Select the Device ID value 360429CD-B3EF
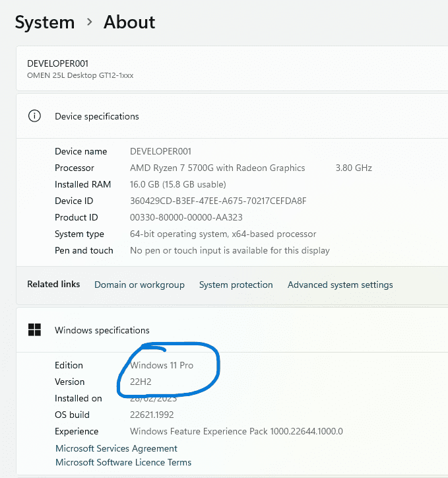448x478 pixels. click(218, 201)
